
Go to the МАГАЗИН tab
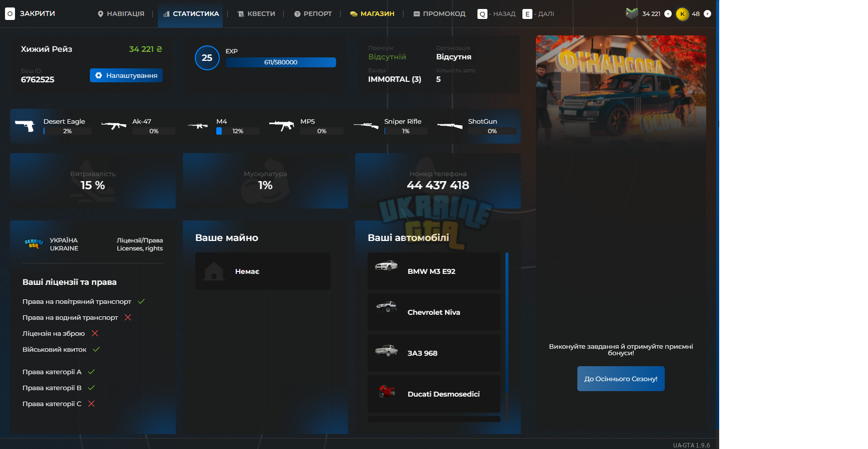pyautogui.click(x=372, y=14)
